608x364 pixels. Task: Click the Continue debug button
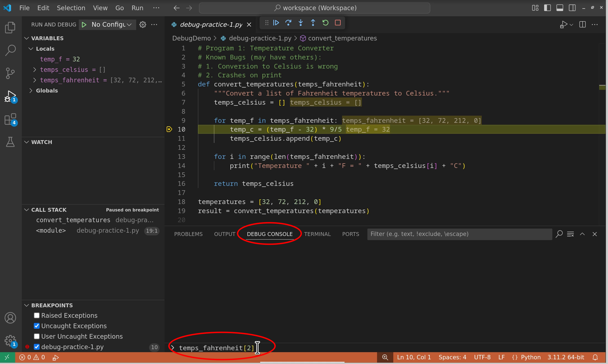click(276, 23)
